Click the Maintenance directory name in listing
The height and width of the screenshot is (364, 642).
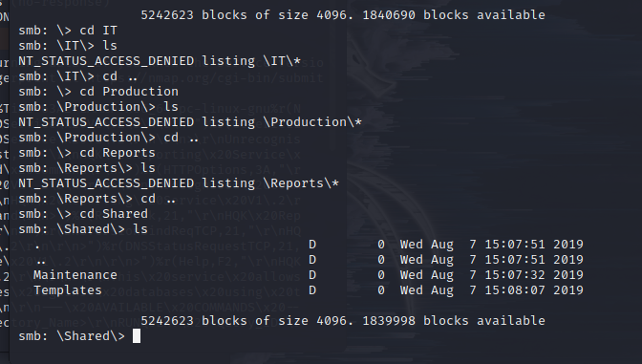tap(75, 275)
